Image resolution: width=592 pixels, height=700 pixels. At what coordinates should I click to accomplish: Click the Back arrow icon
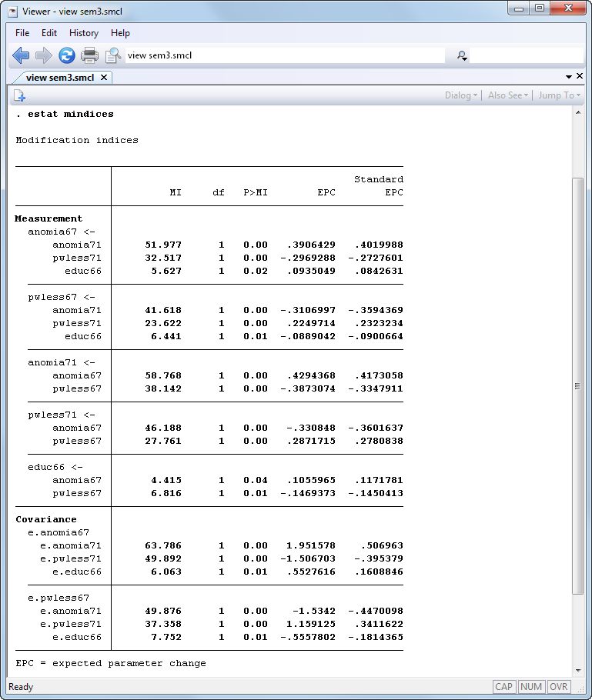point(21,55)
